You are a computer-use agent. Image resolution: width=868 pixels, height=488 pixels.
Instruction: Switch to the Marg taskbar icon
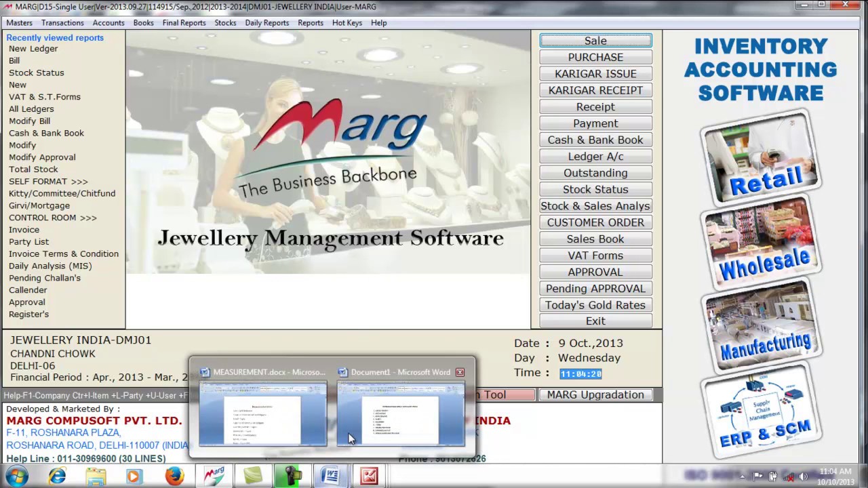coord(214,476)
